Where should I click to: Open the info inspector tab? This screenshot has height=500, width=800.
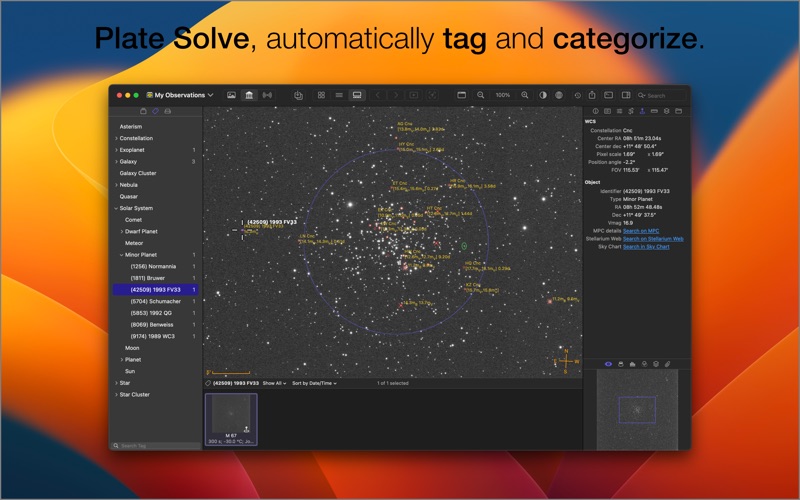point(595,111)
